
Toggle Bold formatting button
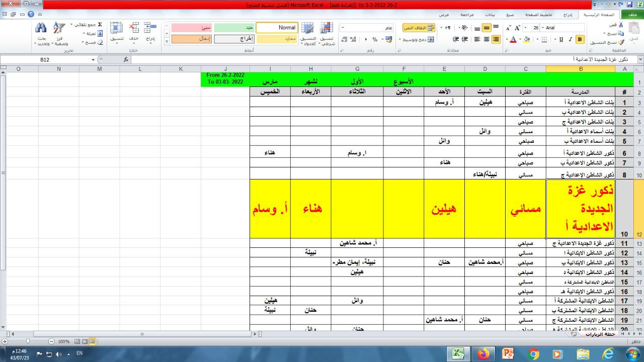[580, 39]
